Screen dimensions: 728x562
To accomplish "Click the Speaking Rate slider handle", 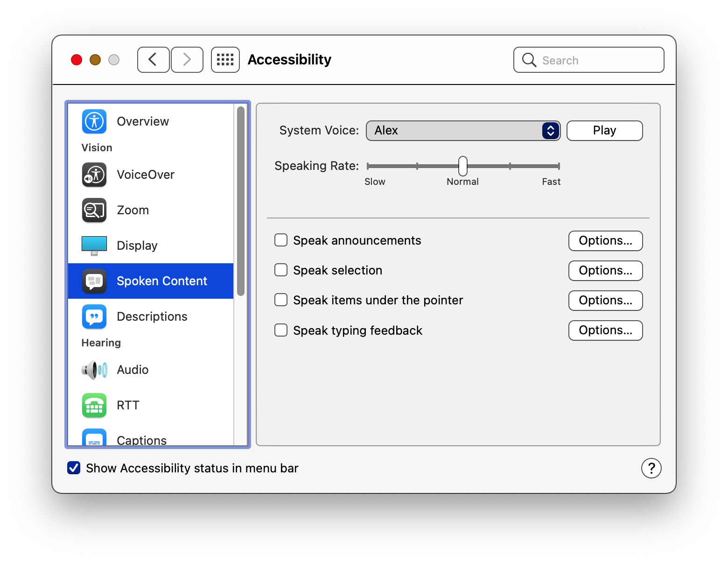I will click(462, 166).
